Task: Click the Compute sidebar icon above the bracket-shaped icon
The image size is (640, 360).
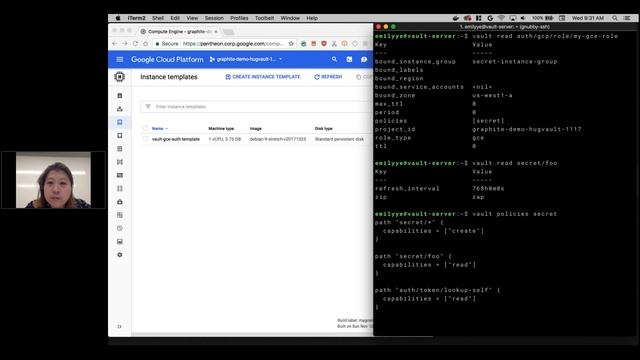Action: point(120,149)
